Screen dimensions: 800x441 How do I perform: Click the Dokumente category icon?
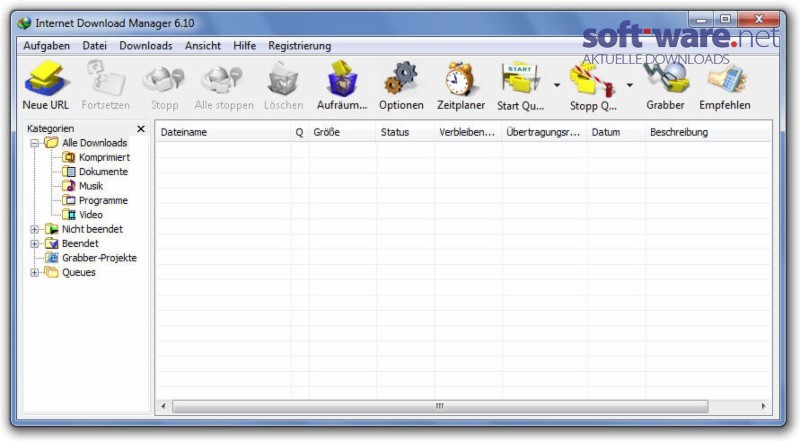click(69, 172)
